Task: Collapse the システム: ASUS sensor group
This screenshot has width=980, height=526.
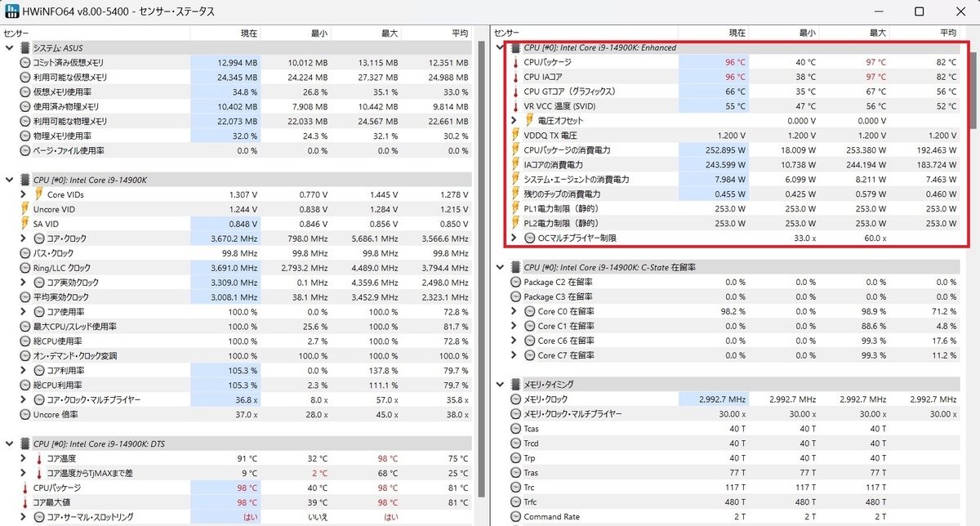Action: click(x=9, y=48)
